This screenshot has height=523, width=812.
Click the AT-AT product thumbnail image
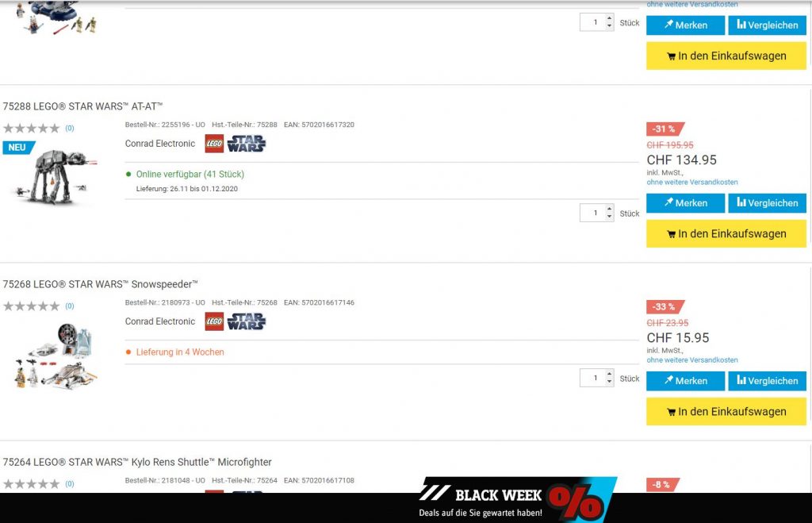point(56,176)
